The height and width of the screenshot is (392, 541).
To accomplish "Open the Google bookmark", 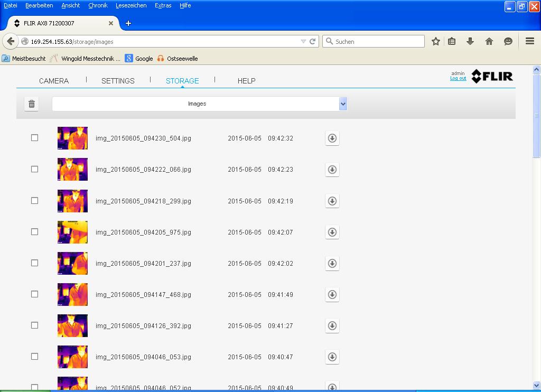I will coord(139,59).
